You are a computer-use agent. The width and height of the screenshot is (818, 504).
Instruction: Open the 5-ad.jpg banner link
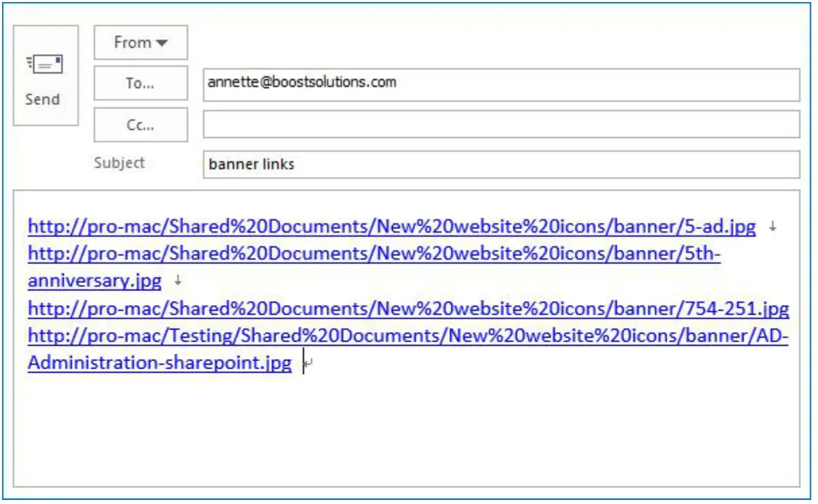pos(392,227)
